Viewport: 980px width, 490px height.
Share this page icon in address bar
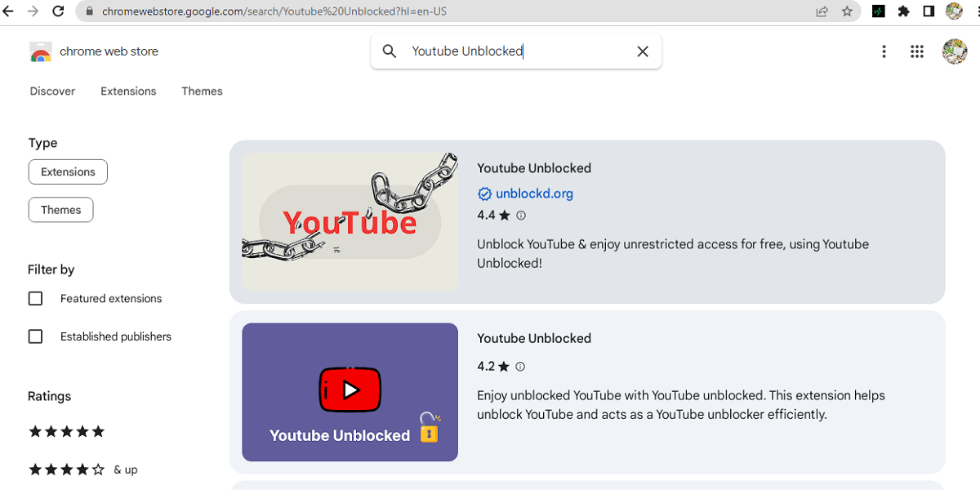pyautogui.click(x=822, y=11)
